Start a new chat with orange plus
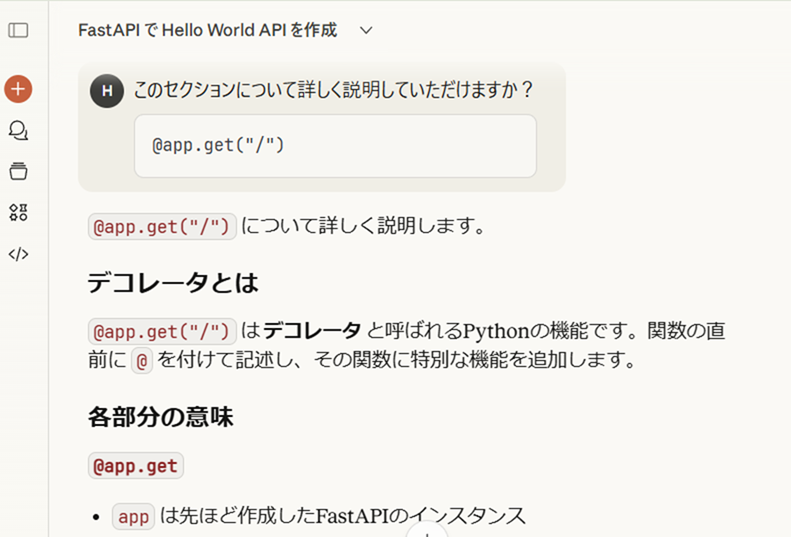This screenshot has width=791, height=537. click(18, 89)
